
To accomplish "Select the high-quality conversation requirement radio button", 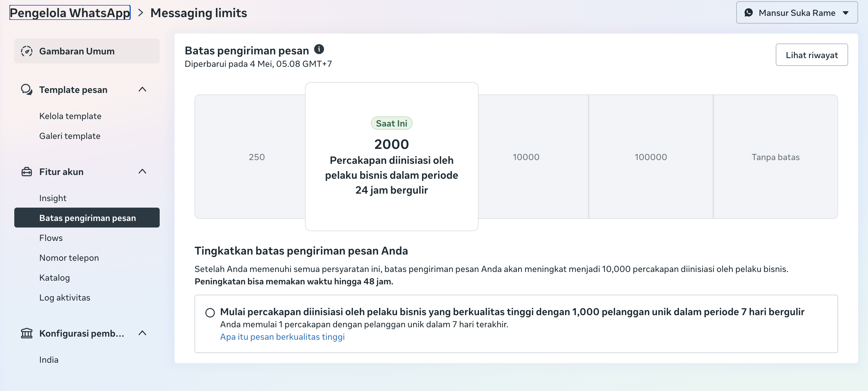I will coord(210,313).
